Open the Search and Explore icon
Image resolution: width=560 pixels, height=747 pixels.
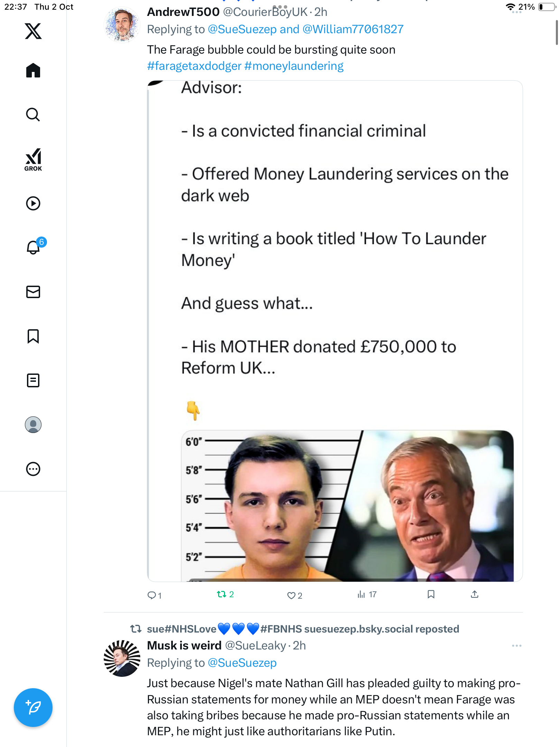click(33, 115)
